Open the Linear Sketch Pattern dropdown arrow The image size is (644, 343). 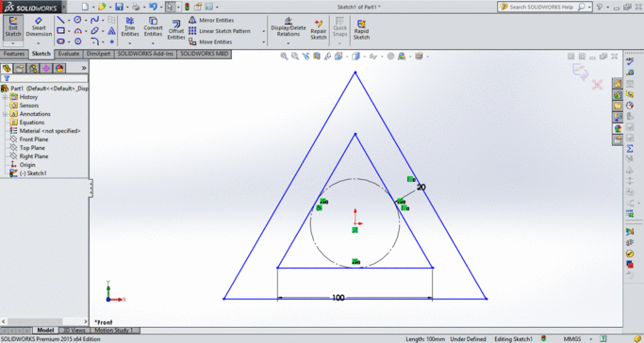tap(264, 31)
